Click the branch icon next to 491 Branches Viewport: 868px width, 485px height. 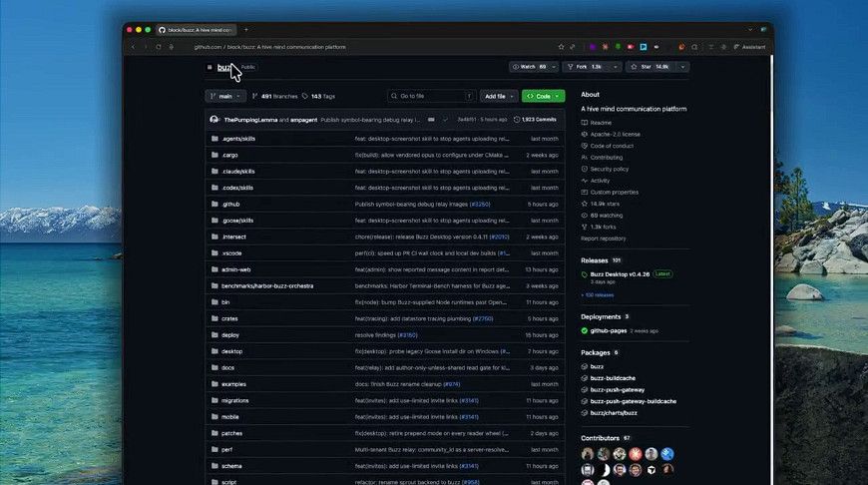click(x=255, y=97)
